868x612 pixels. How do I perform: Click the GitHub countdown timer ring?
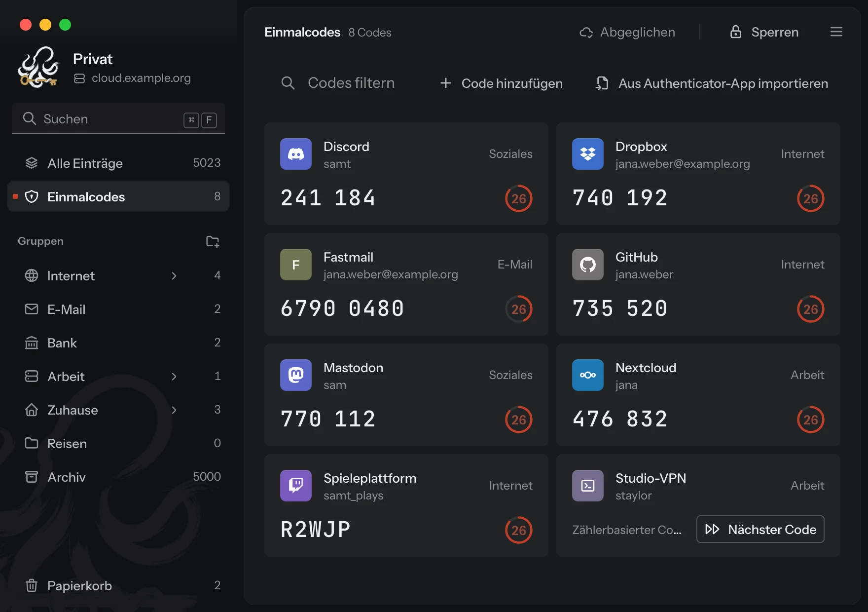tap(811, 309)
